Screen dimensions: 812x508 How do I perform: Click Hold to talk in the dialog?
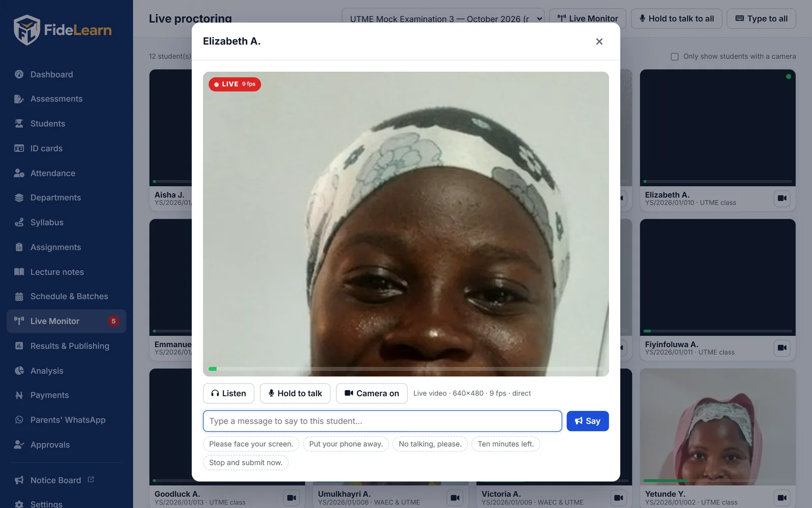tap(295, 393)
